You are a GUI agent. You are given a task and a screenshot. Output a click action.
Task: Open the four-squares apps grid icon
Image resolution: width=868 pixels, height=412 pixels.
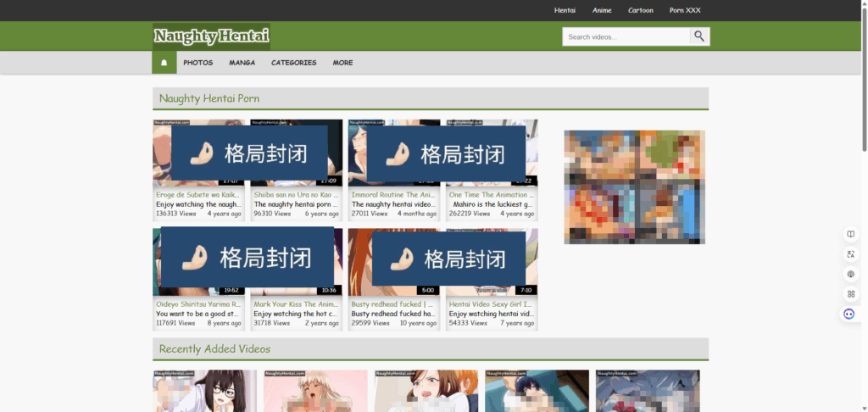click(x=851, y=294)
